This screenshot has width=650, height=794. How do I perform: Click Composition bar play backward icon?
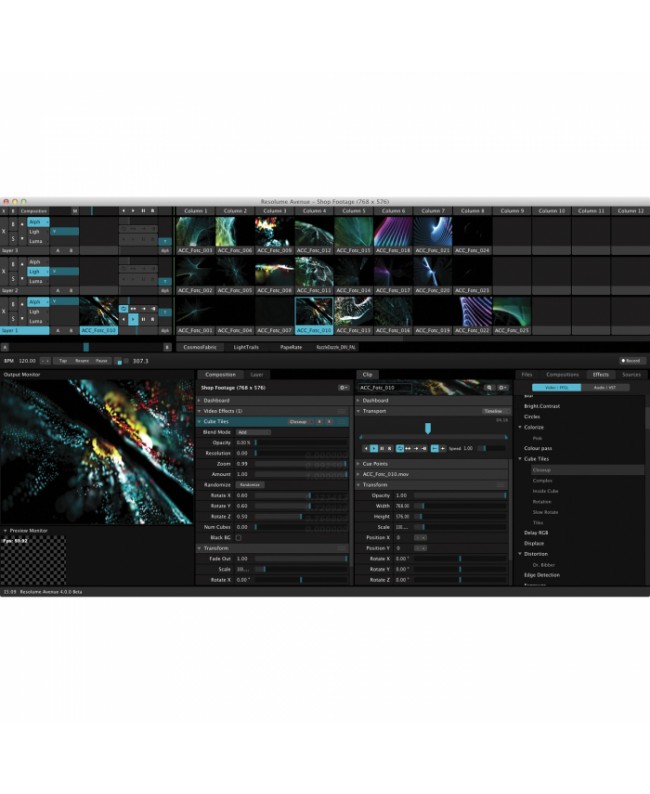[124, 211]
